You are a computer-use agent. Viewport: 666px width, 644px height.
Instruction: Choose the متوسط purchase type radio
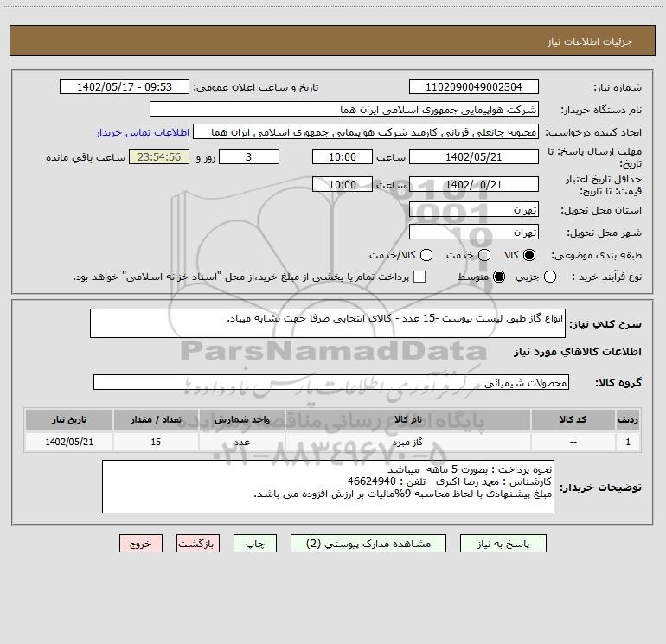[499, 277]
